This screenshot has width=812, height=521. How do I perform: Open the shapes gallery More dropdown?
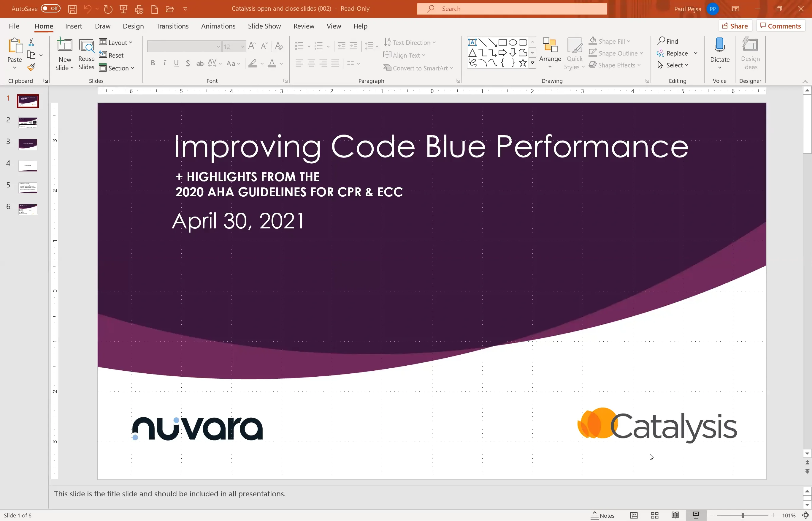533,63
